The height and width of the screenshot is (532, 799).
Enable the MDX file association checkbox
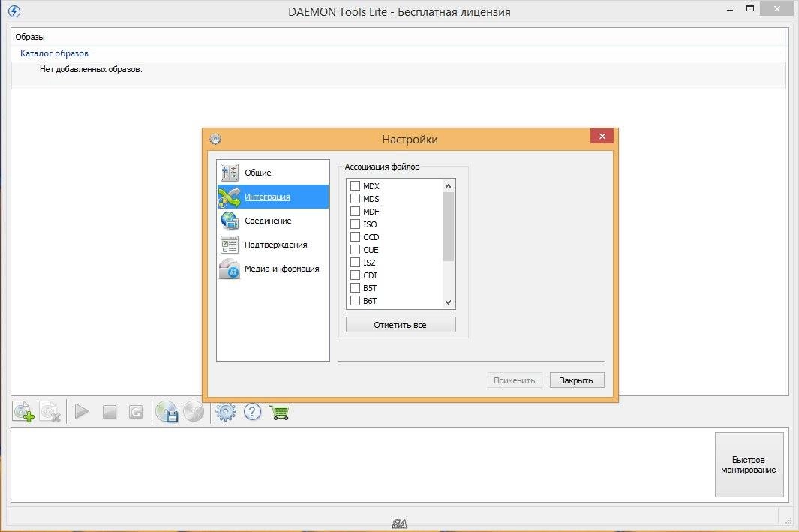(x=355, y=185)
